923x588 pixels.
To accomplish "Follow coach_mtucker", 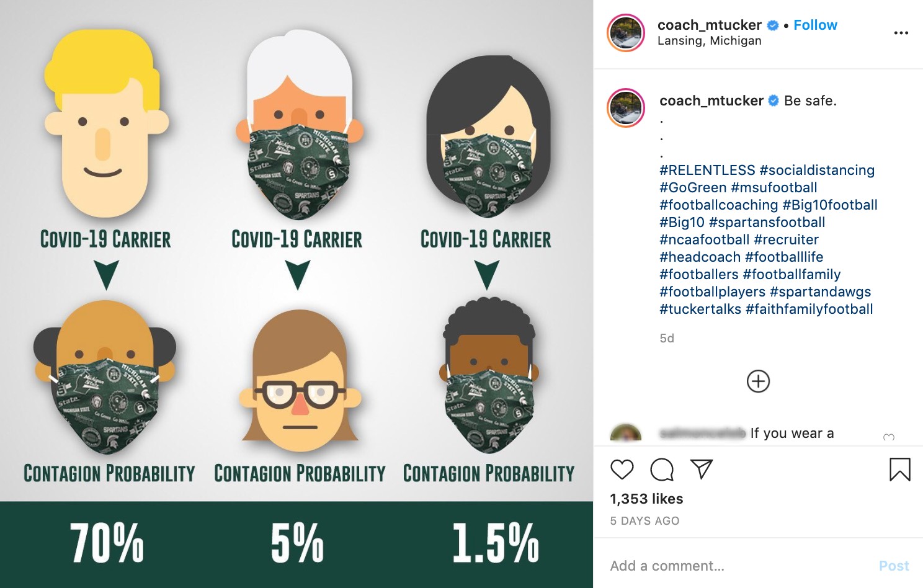I will 815,25.
